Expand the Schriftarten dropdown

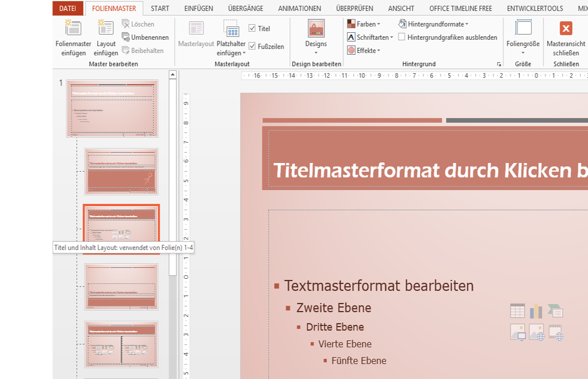click(370, 37)
